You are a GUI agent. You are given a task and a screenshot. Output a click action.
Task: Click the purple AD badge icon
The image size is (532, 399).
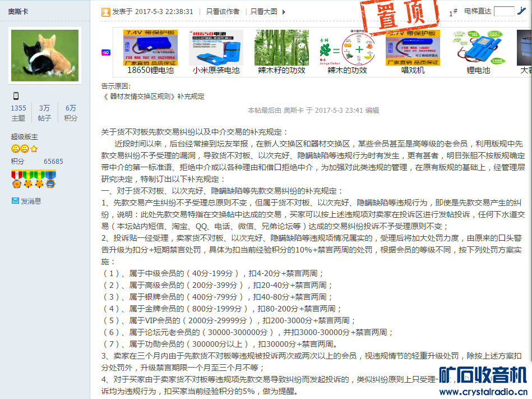(106, 52)
